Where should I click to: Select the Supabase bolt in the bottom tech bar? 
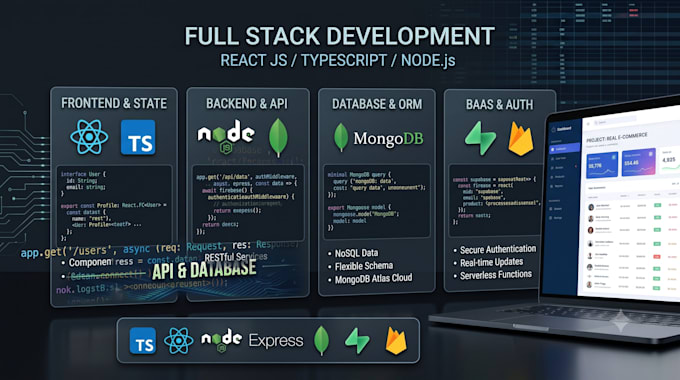tap(357, 341)
